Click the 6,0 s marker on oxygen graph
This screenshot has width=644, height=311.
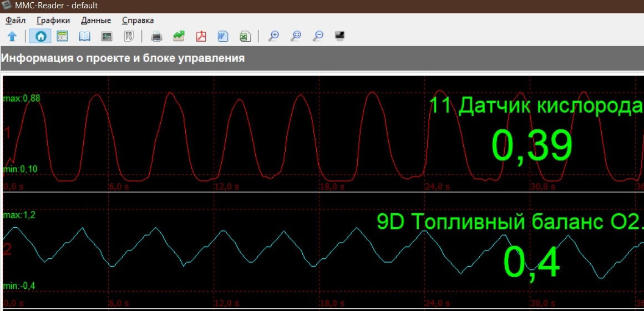point(118,187)
